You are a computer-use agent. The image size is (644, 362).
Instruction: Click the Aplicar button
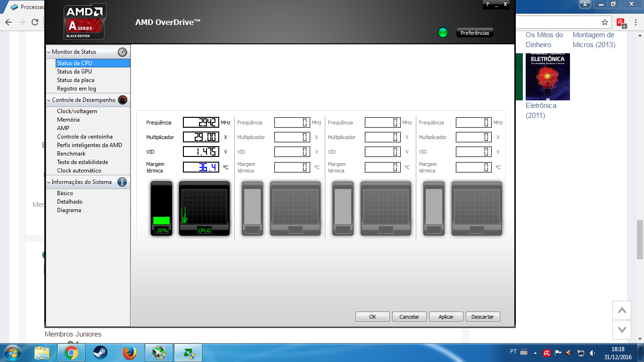446,317
